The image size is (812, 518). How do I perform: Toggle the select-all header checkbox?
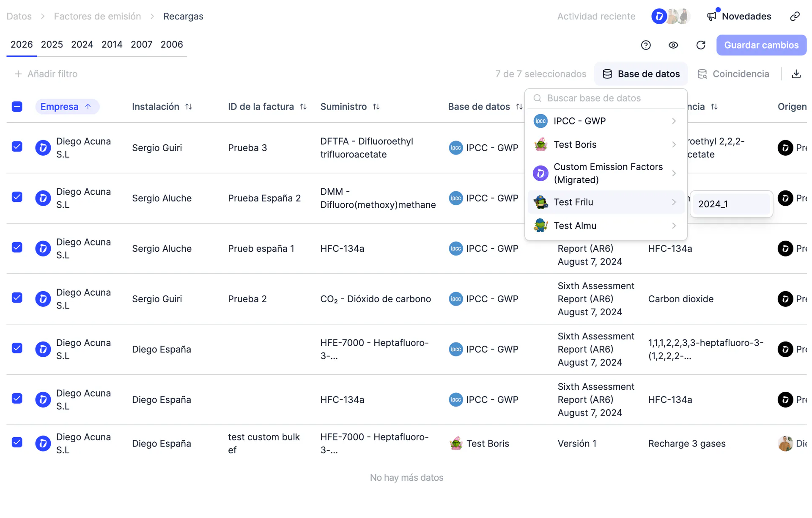tap(17, 107)
